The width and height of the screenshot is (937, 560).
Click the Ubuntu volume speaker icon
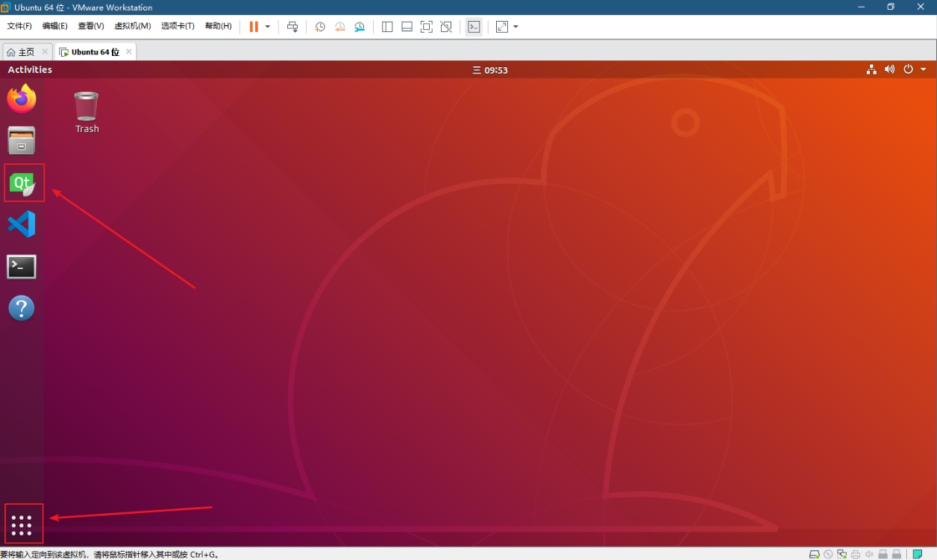(889, 69)
